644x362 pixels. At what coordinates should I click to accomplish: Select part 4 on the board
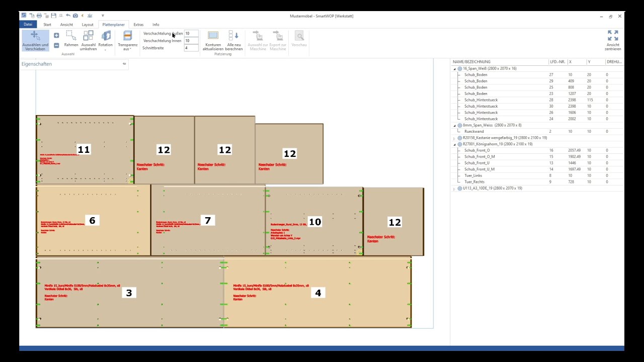[317, 293]
